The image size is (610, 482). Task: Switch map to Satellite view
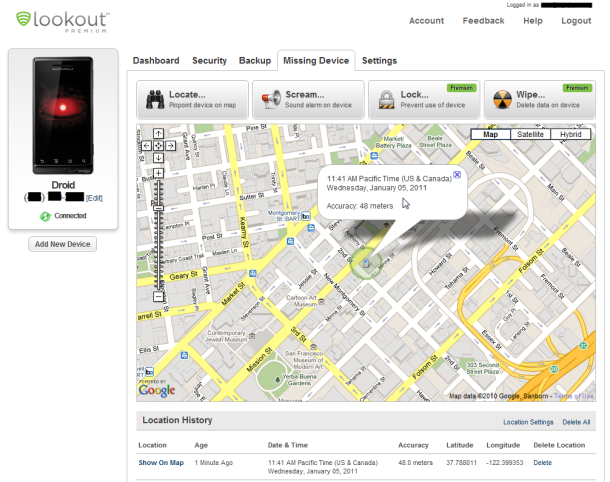click(530, 134)
